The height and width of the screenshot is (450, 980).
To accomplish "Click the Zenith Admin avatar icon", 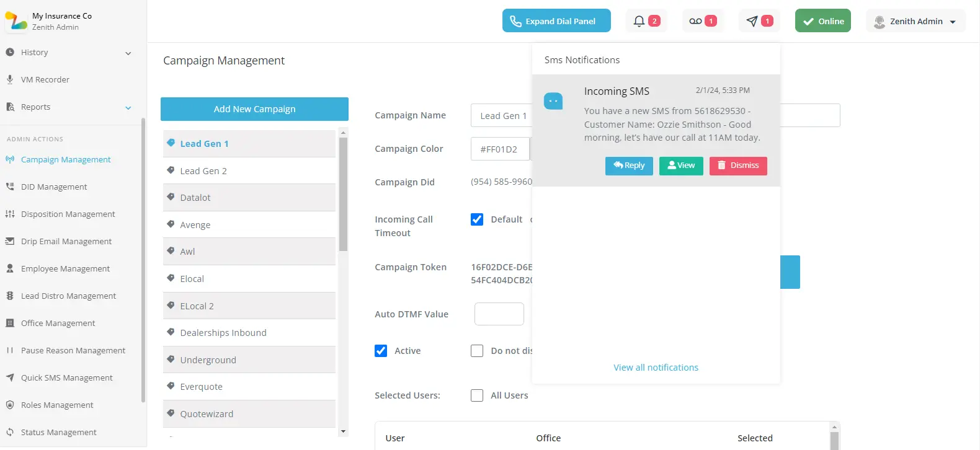I will coord(879,22).
